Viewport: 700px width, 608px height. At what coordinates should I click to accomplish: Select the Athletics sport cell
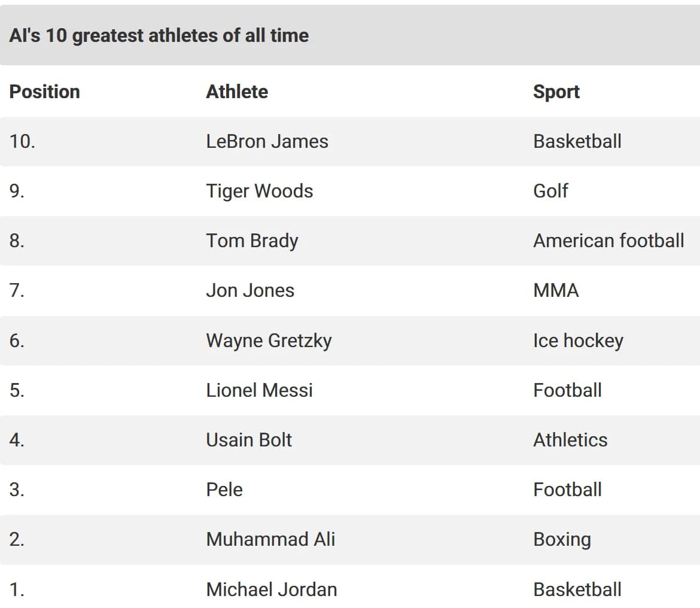pos(570,440)
